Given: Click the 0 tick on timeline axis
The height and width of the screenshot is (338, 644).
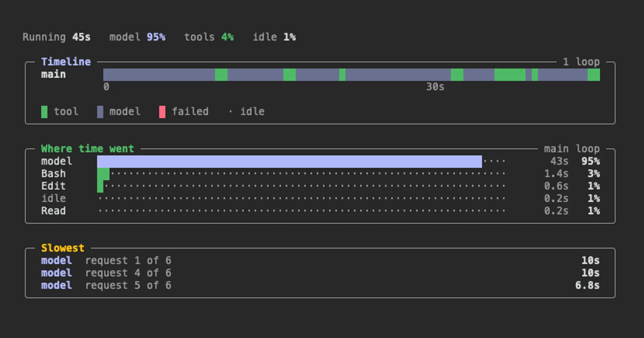Looking at the screenshot, I should [106, 87].
